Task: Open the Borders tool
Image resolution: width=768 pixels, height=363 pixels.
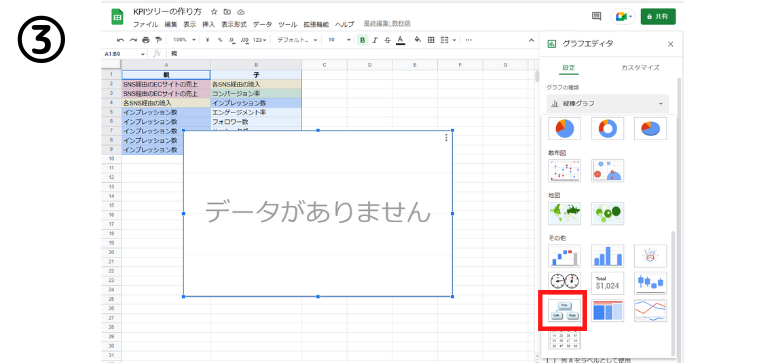Action: pyautogui.click(x=431, y=40)
